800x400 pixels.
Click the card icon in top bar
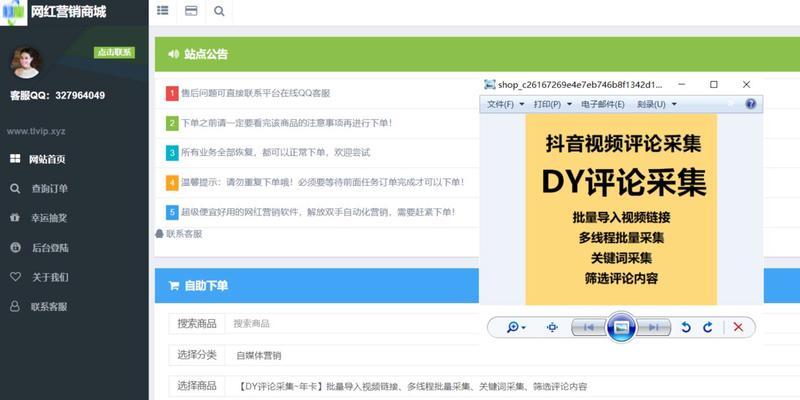click(191, 11)
